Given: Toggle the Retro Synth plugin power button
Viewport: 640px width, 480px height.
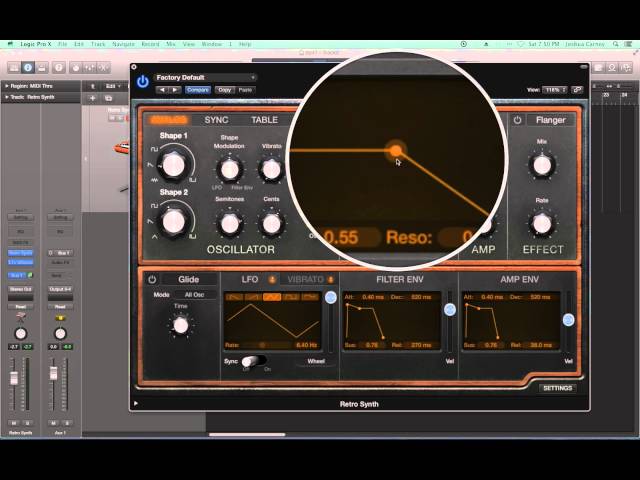Looking at the screenshot, I should [x=142, y=82].
